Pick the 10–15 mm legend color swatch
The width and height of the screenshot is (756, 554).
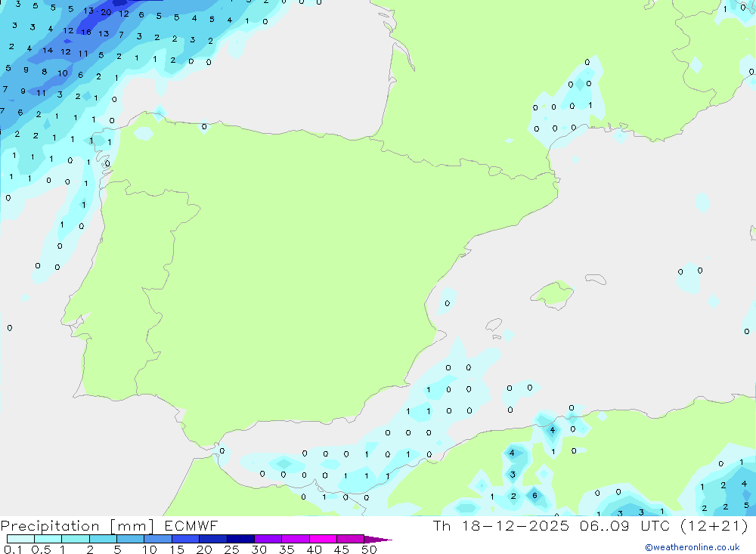click(x=158, y=539)
